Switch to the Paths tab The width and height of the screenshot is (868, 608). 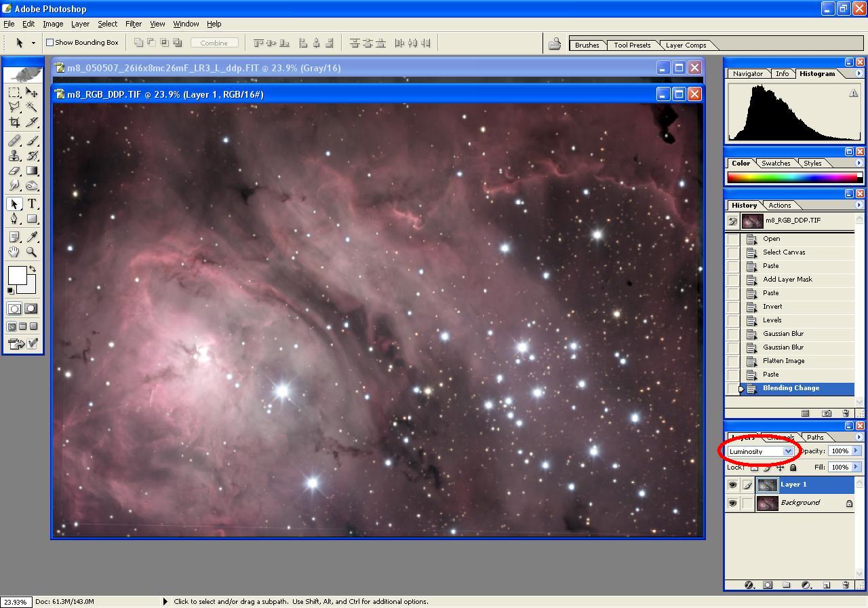coord(815,437)
